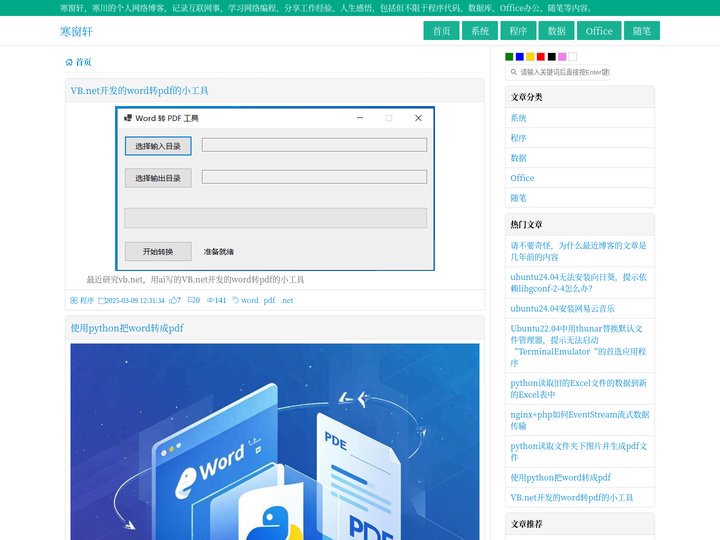Select the white theme color swatch
Viewport: 720px width, 540px height.
pos(573,56)
